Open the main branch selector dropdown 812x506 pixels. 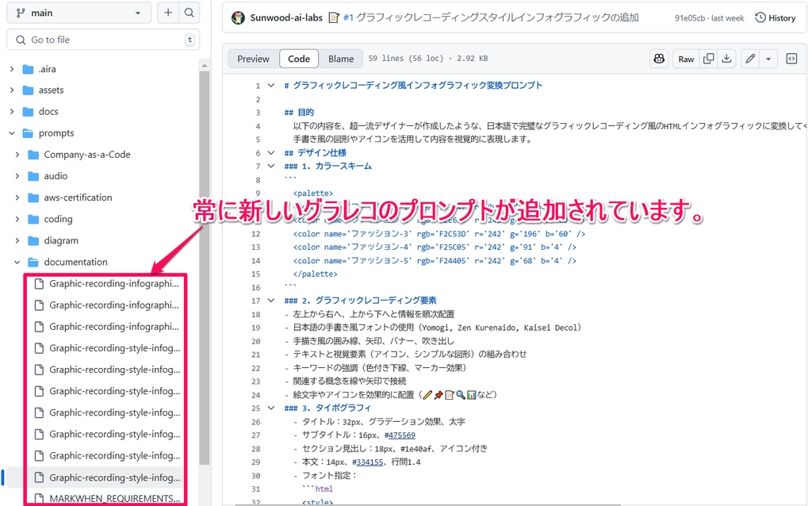pos(79,13)
